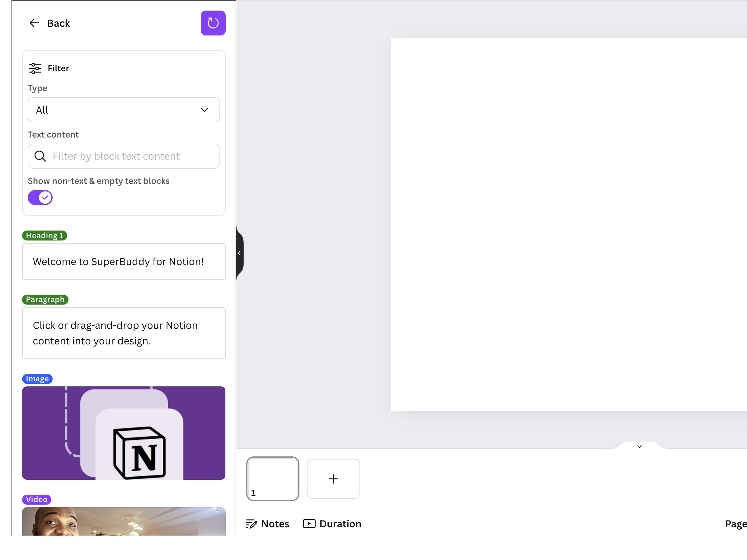Click the magnifier icon in text filter
The width and height of the screenshot is (747, 560).
(x=40, y=156)
